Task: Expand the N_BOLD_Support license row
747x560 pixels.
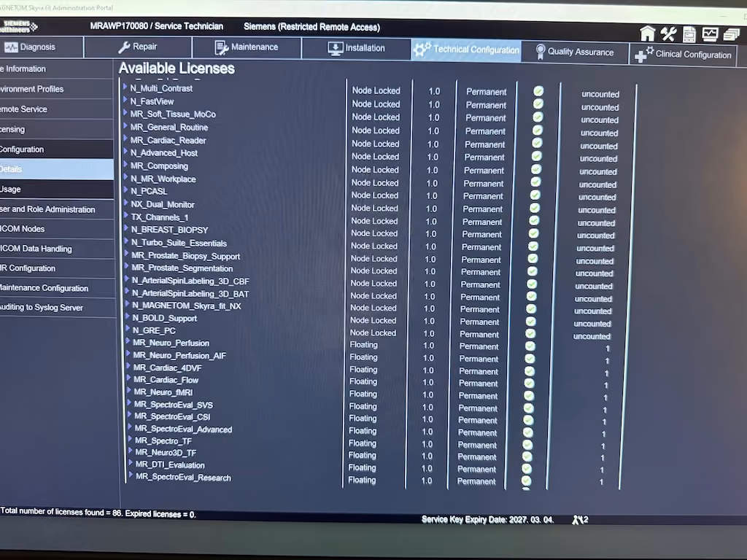Action: click(x=128, y=316)
